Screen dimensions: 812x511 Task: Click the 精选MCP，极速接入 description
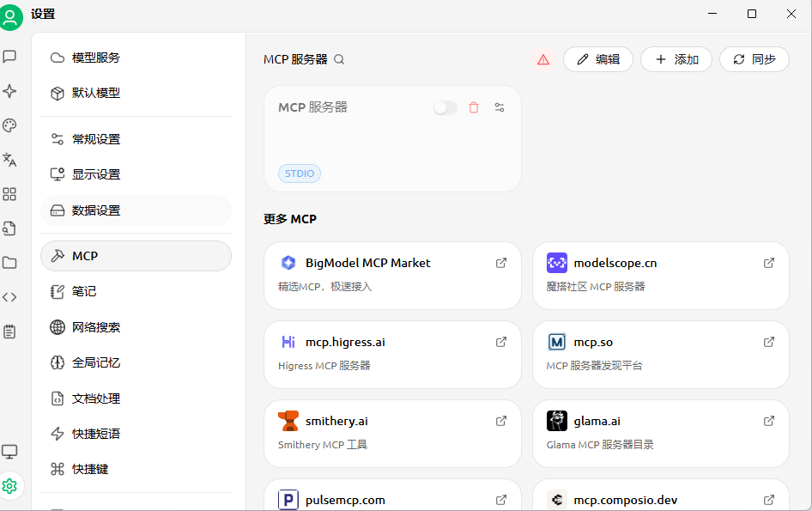click(x=324, y=287)
